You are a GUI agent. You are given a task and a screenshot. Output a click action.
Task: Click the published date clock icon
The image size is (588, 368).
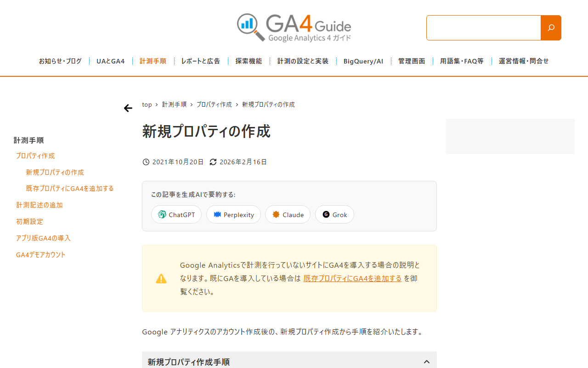pyautogui.click(x=146, y=162)
